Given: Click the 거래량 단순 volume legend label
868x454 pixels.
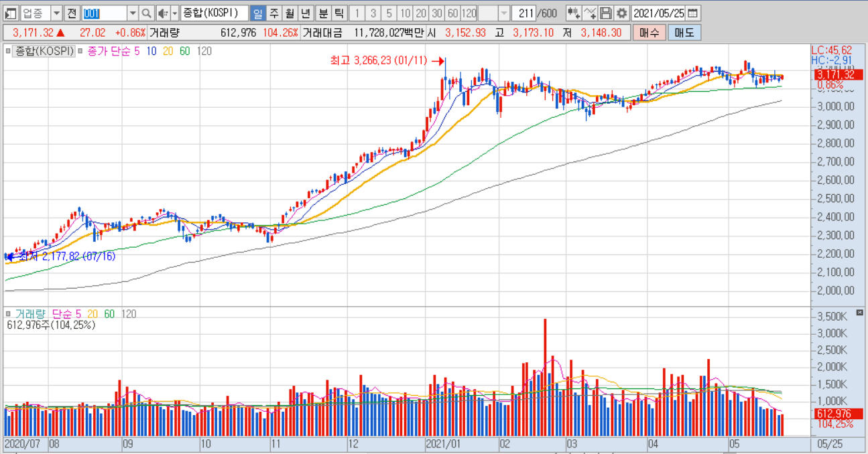Looking at the screenshot, I should pos(44,313).
